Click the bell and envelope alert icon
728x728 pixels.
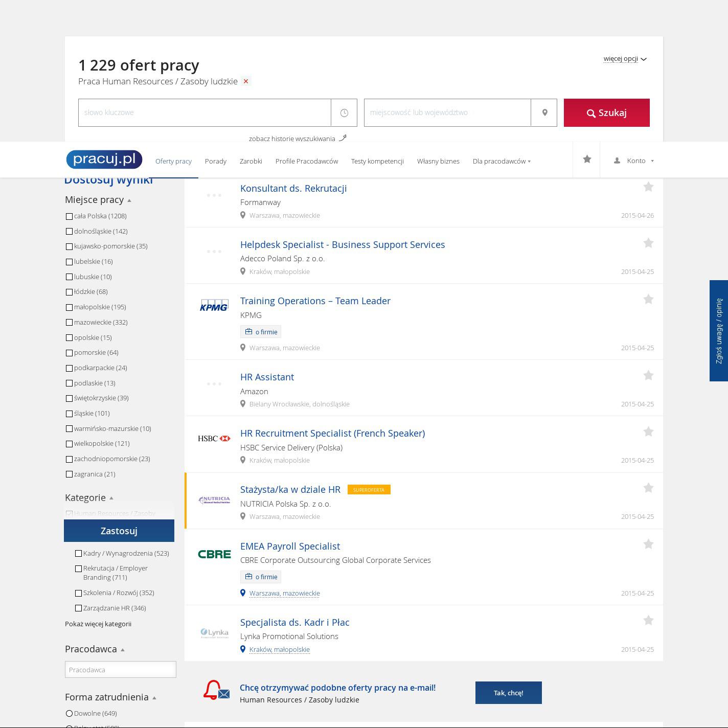click(217, 690)
